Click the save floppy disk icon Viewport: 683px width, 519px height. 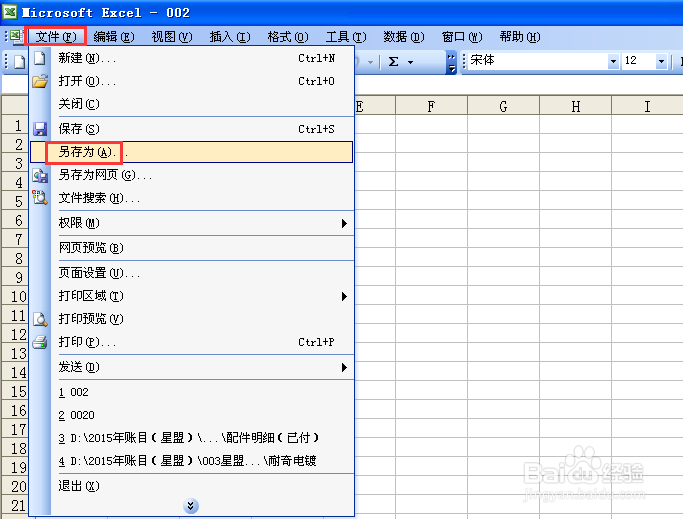click(x=40, y=129)
